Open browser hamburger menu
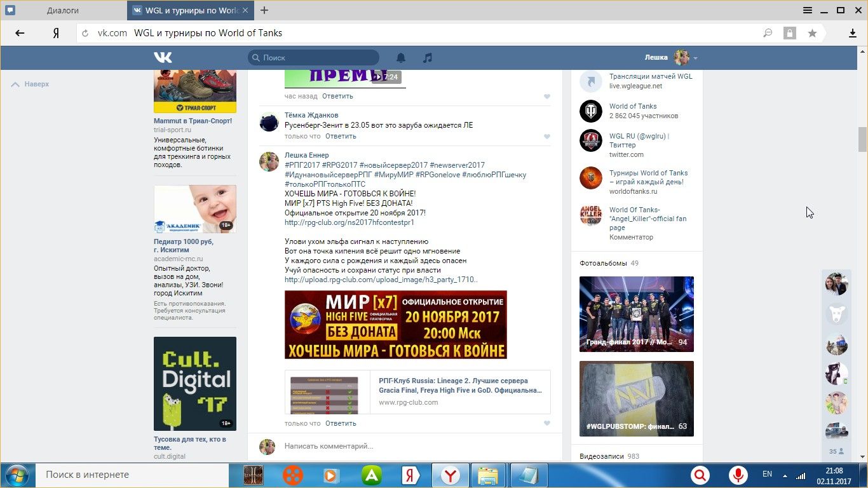Viewport: 868px width, 488px height. (x=808, y=10)
